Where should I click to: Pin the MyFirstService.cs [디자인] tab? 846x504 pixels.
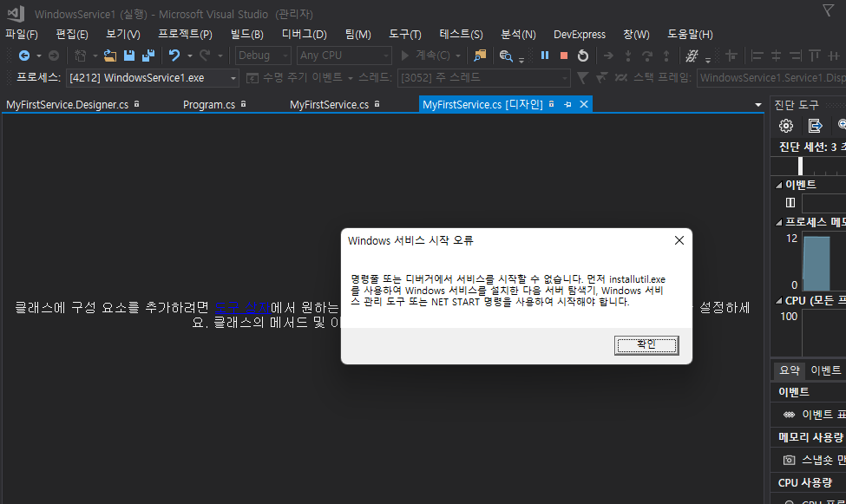point(567,105)
